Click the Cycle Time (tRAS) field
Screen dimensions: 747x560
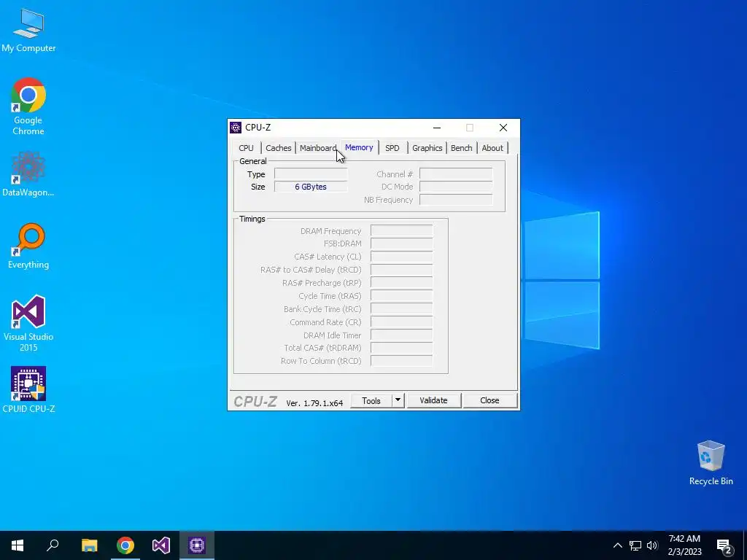(x=402, y=296)
